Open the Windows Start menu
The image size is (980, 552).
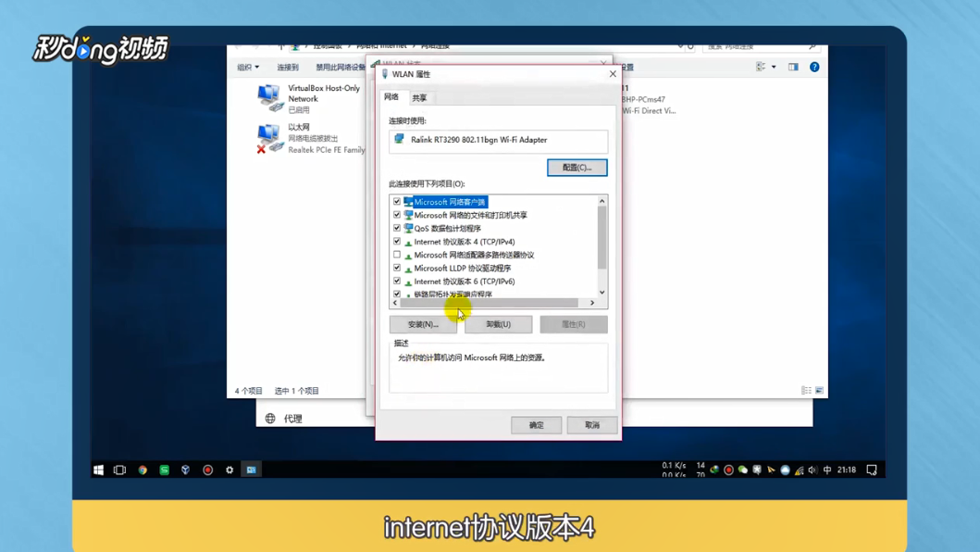[99, 470]
